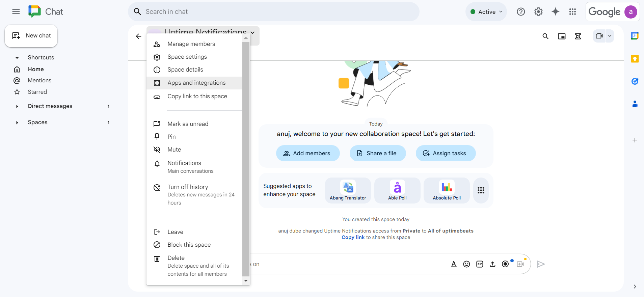644x297 pixels.
Task: Go to Home in sidebar
Action: [35, 69]
